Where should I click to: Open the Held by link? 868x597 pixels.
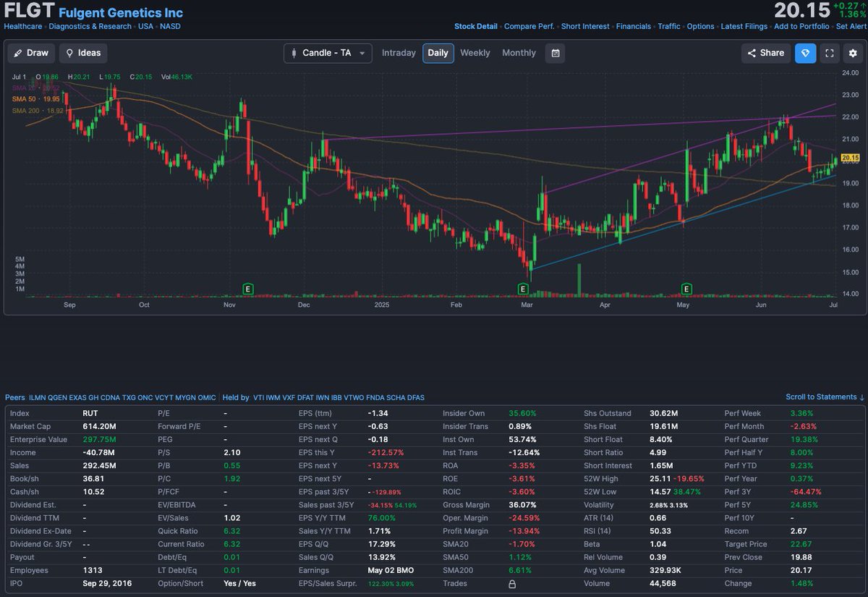[236, 398]
